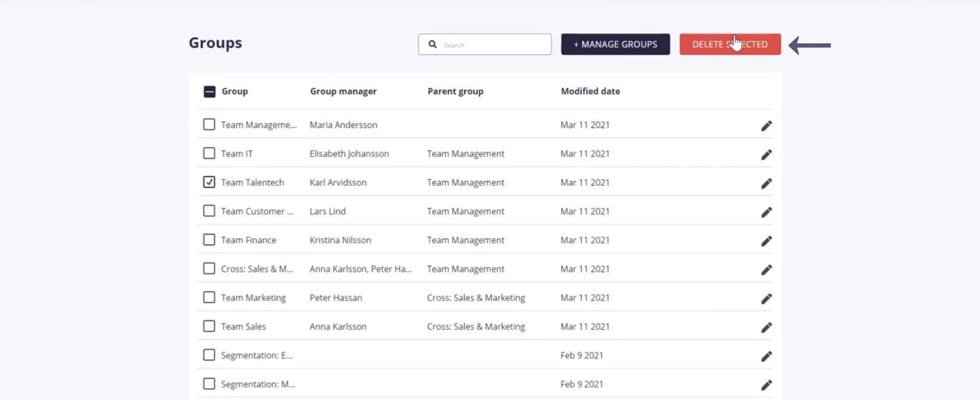The width and height of the screenshot is (980, 400).
Task: Click Feb 9 2021 date on Segmentation: E... row
Action: click(582, 355)
